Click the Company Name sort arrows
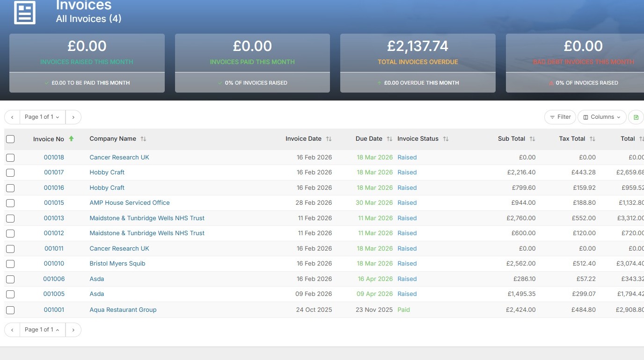The image size is (644, 360). point(143,139)
